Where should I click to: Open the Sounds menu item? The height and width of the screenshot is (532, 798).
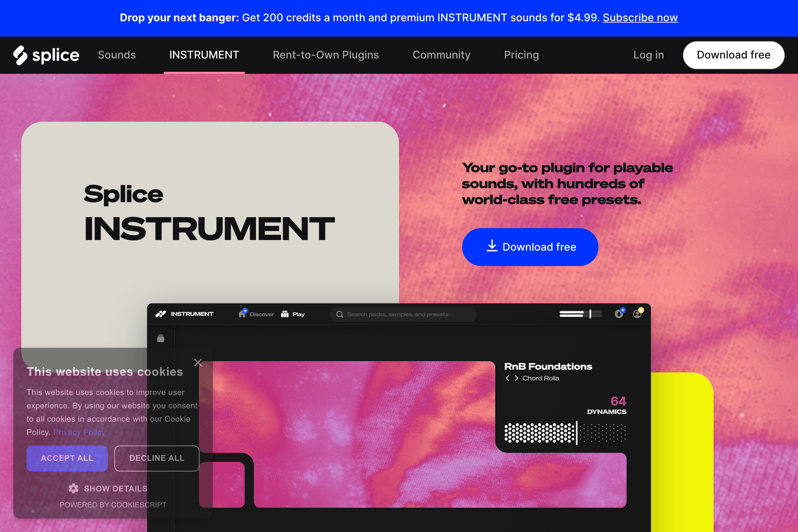[117, 55]
